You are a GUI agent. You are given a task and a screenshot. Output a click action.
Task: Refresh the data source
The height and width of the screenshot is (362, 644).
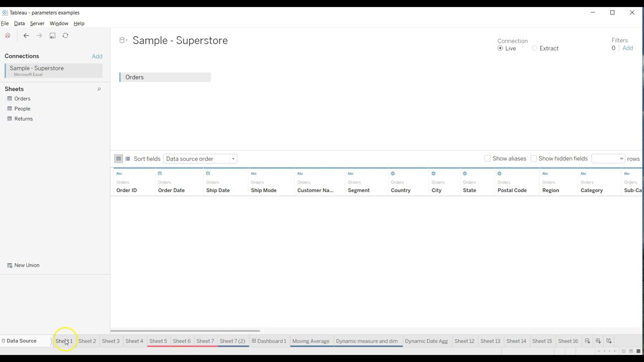coord(65,36)
